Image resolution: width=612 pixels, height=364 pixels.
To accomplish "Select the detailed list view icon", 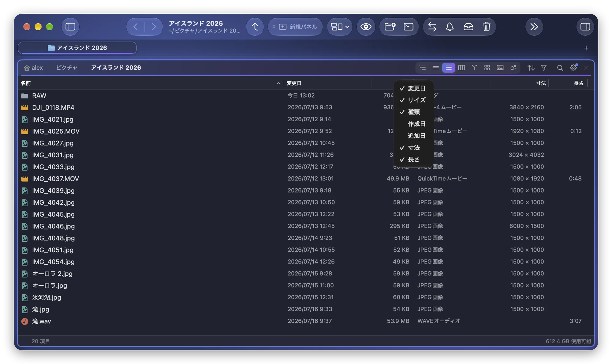I will pyautogui.click(x=449, y=68).
